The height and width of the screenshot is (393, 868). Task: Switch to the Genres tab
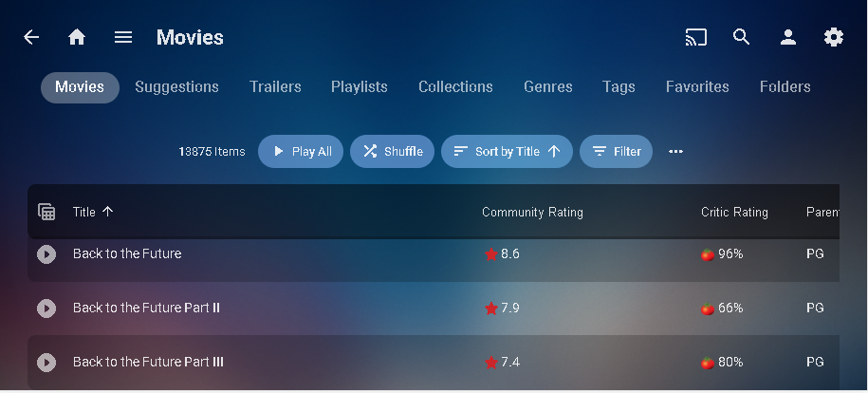548,87
